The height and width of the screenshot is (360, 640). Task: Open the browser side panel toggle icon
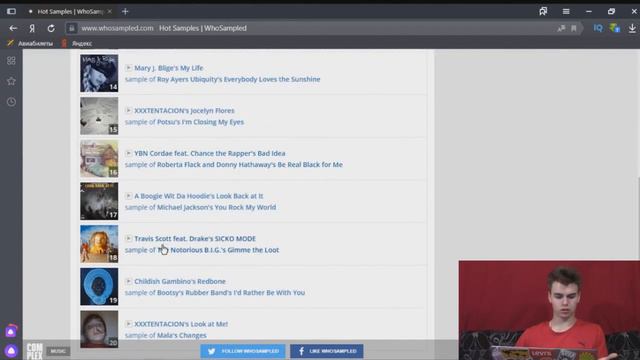11,11
